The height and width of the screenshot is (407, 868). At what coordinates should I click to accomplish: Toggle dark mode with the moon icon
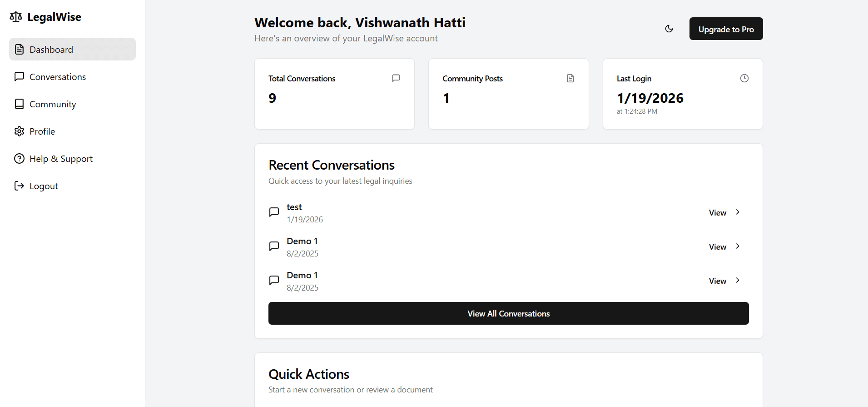point(669,29)
